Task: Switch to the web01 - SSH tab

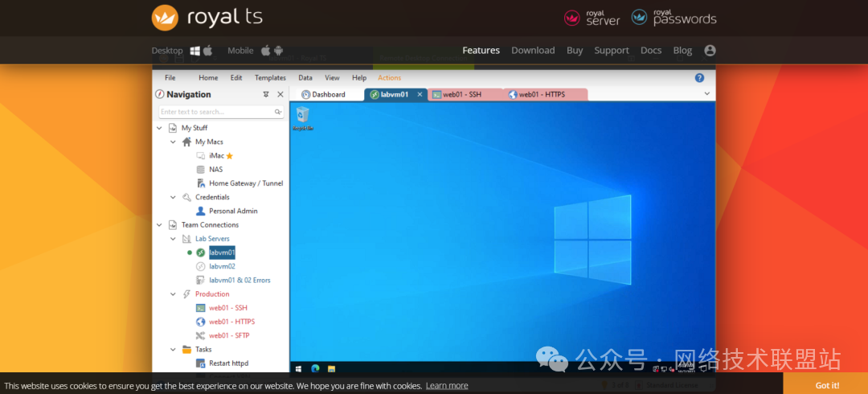Action: click(464, 95)
